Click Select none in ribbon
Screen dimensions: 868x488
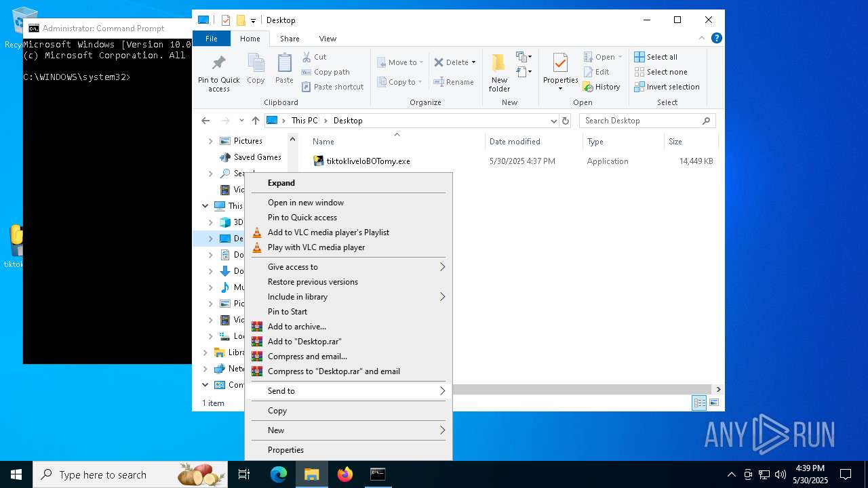pyautogui.click(x=660, y=72)
